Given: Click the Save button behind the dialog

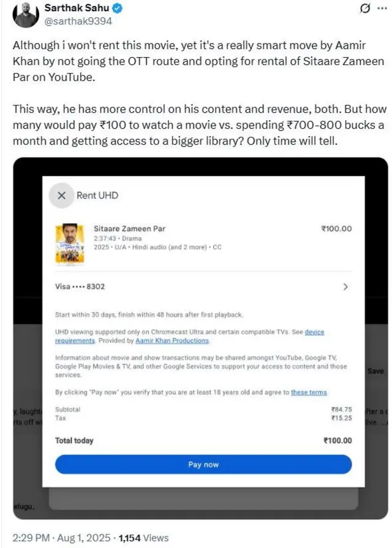Looking at the screenshot, I should (375, 371).
